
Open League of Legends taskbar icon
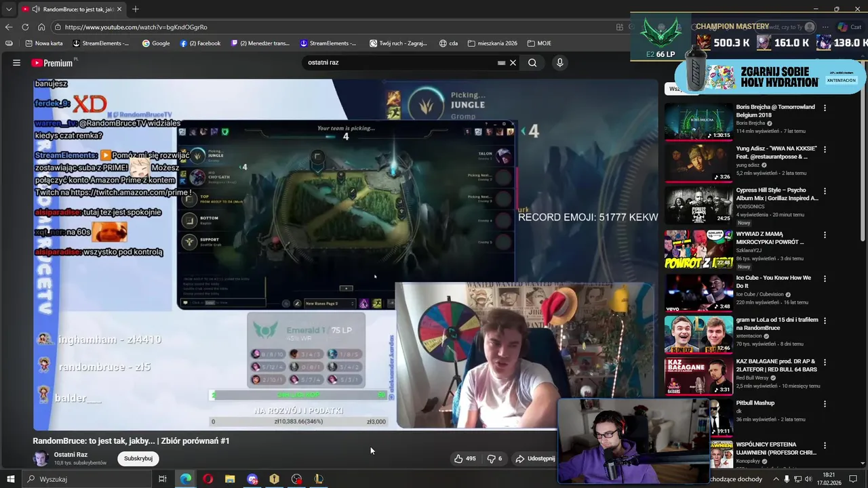319,479
